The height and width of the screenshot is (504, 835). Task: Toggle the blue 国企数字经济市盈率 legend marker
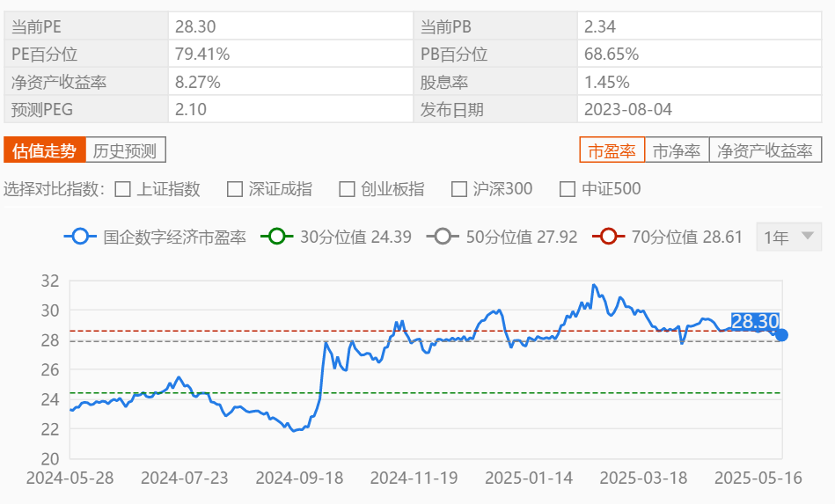point(81,237)
